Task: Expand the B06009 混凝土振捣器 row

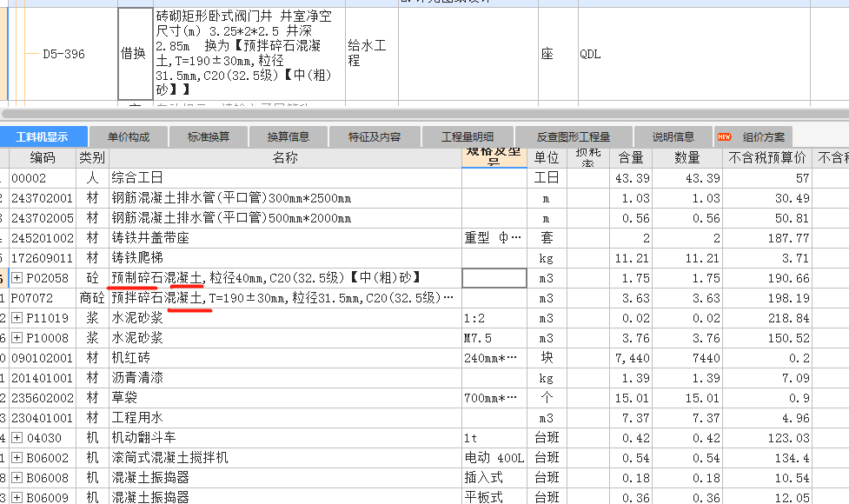Action: (x=17, y=498)
